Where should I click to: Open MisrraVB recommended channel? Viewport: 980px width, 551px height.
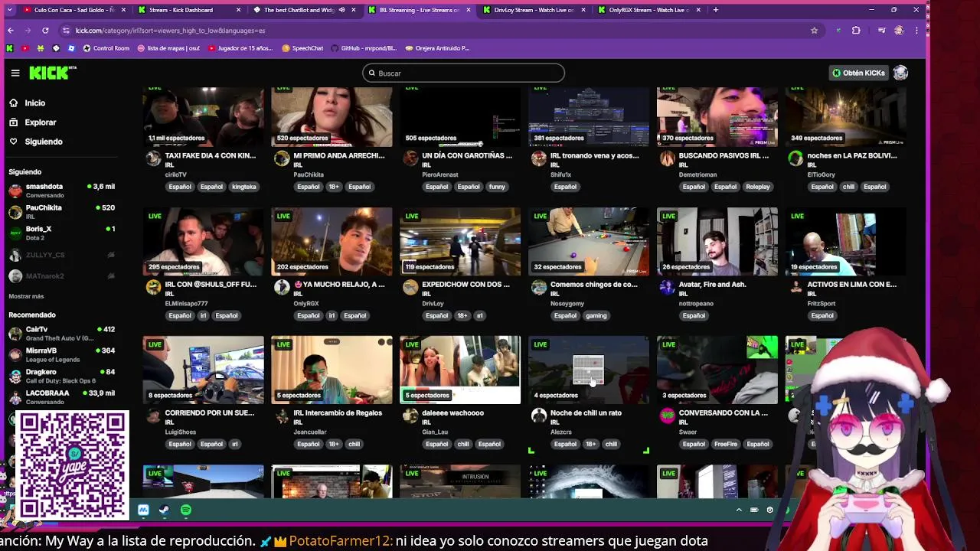pos(61,355)
